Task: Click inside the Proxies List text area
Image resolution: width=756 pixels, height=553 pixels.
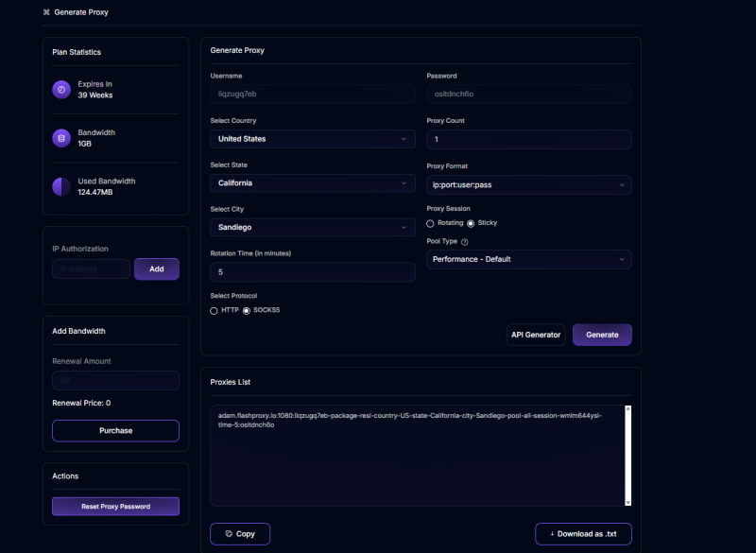Action: coord(417,456)
